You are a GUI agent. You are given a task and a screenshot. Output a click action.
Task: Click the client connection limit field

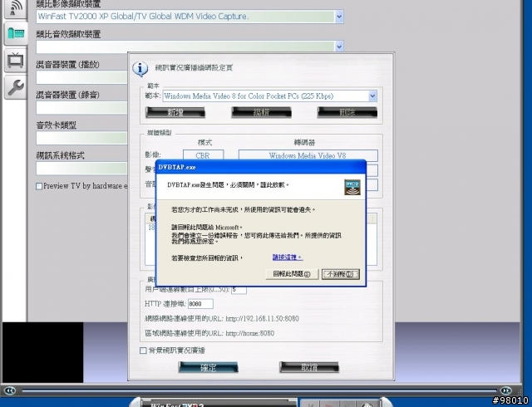click(239, 290)
